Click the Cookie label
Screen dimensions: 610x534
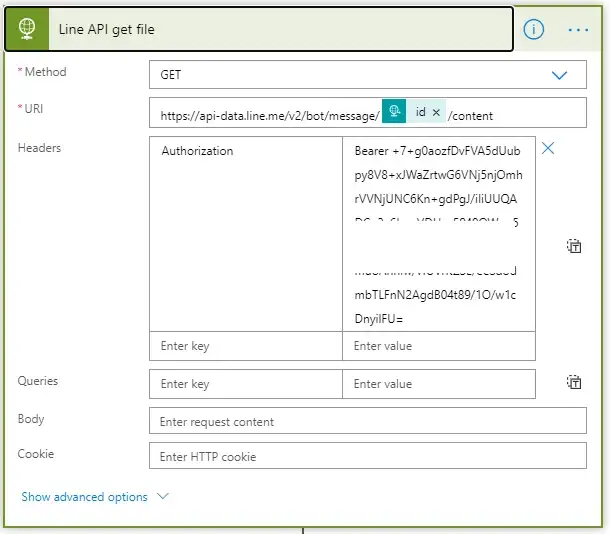(x=36, y=453)
